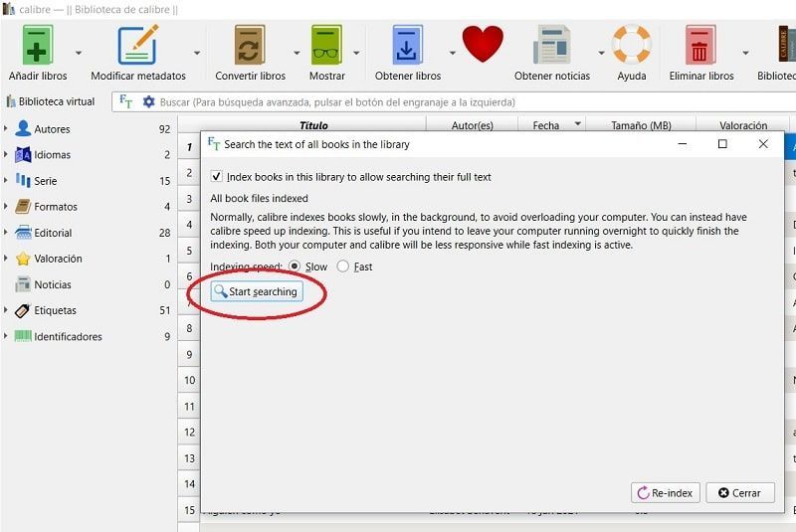Select Formatos category in tag browser

pyautogui.click(x=56, y=207)
